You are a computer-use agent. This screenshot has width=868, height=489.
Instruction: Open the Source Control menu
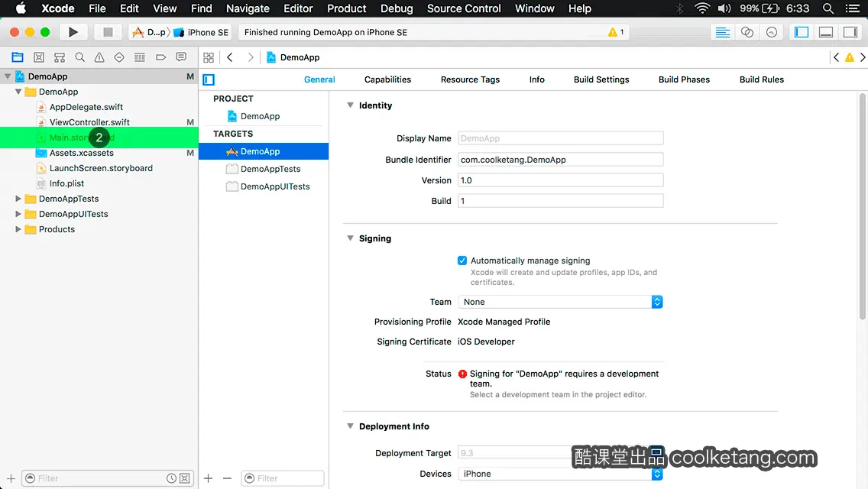(464, 8)
